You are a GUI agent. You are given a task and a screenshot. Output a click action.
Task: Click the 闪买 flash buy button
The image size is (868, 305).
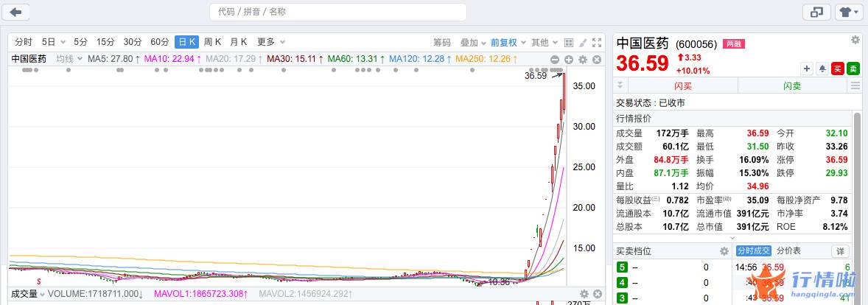click(682, 85)
